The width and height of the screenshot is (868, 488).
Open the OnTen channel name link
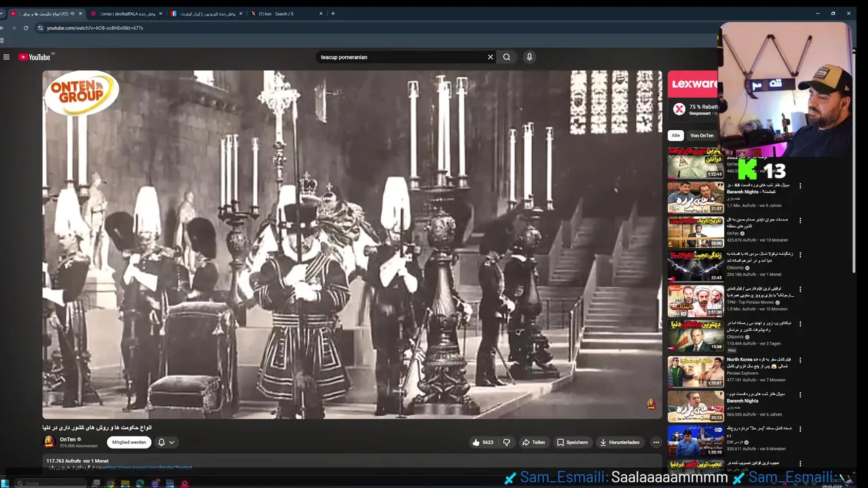click(x=68, y=439)
